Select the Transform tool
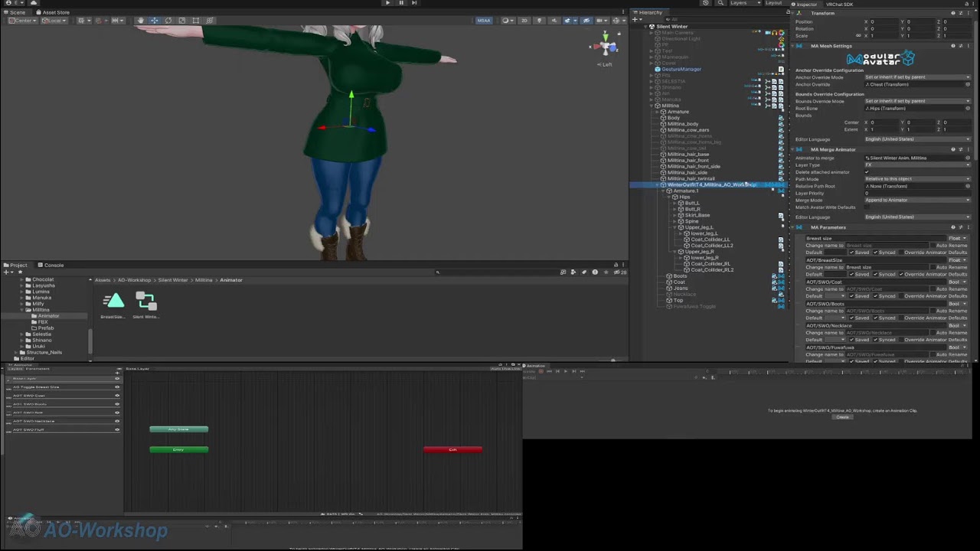 [209, 21]
